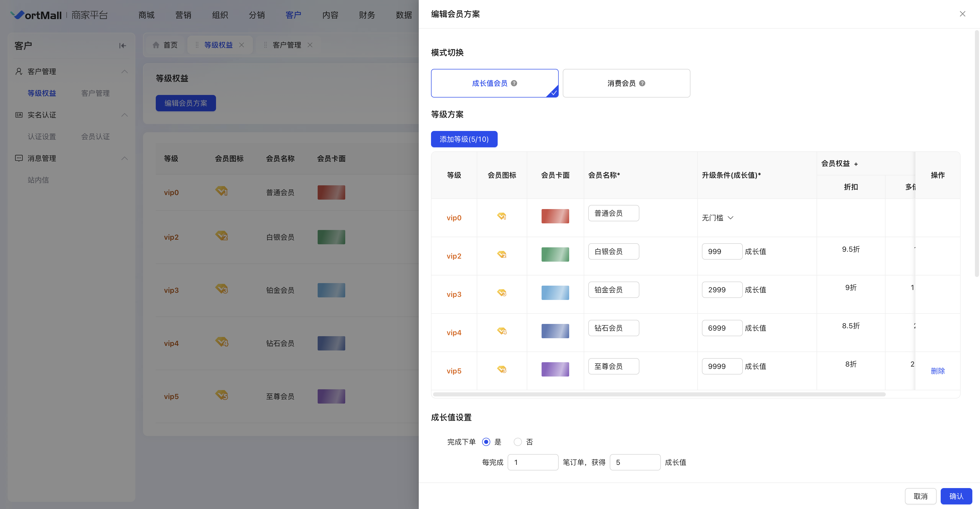Click the purple vip5 card face swatch
The image size is (980, 509).
coord(555,369)
